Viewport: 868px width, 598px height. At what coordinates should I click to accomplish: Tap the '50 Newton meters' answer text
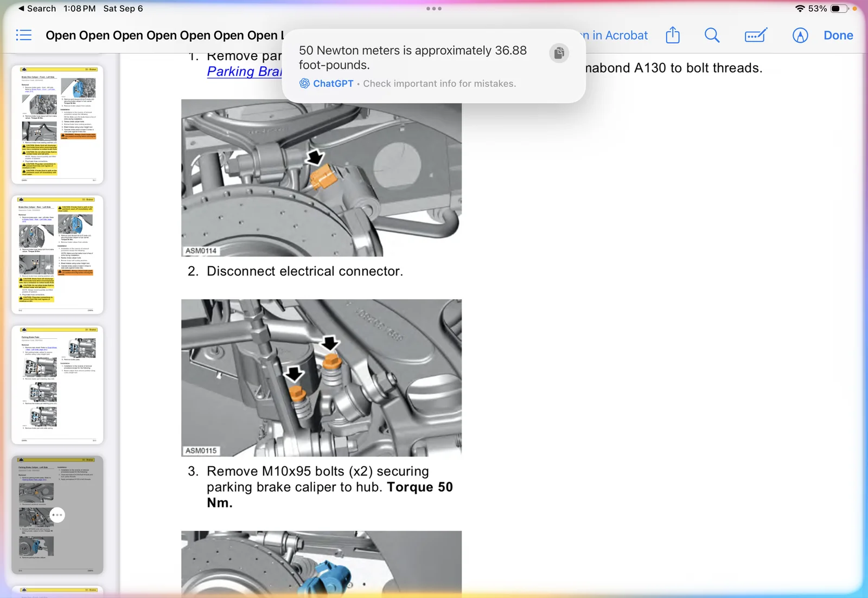[x=413, y=57]
